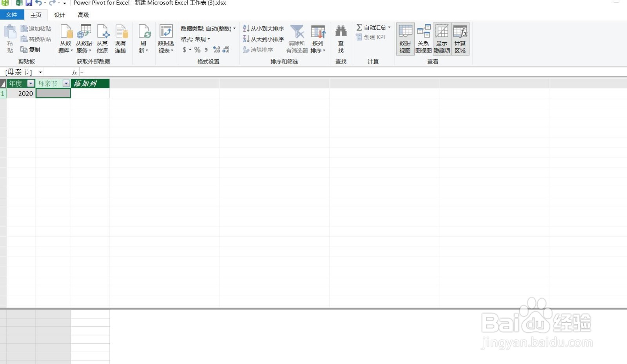
Task: Toggle 计算区域 (Calculation Area)
Action: tap(460, 39)
